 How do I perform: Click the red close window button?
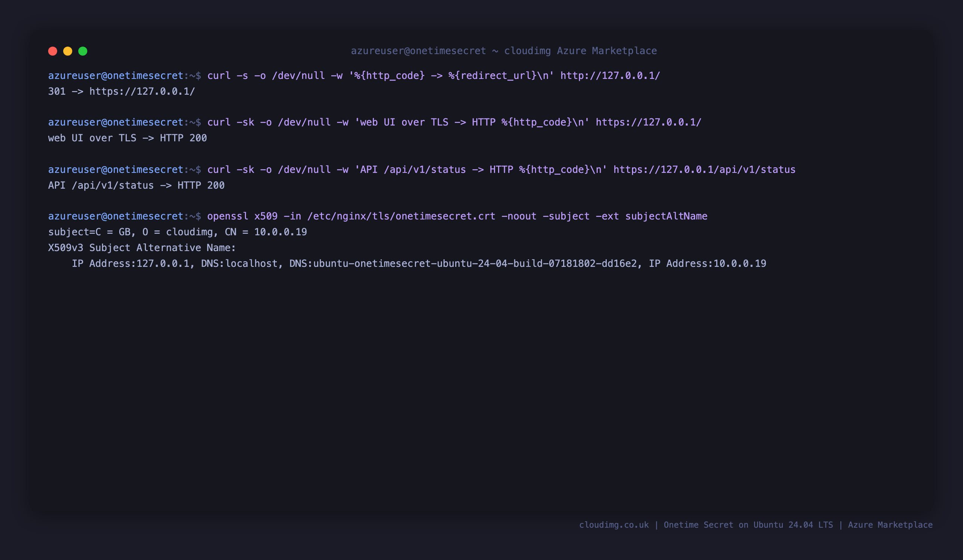click(x=53, y=51)
